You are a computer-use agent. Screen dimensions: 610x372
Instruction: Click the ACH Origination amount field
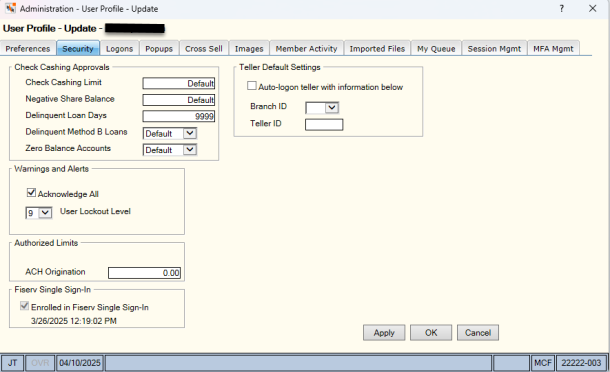[x=144, y=273]
